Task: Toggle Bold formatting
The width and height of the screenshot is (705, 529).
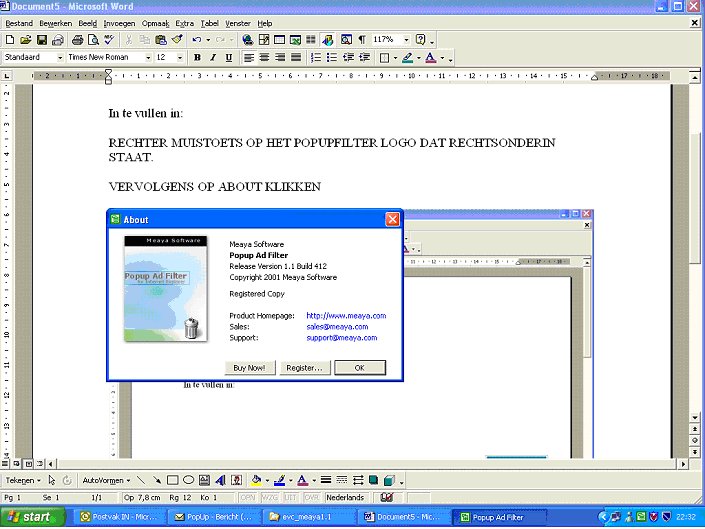Action: 198,58
